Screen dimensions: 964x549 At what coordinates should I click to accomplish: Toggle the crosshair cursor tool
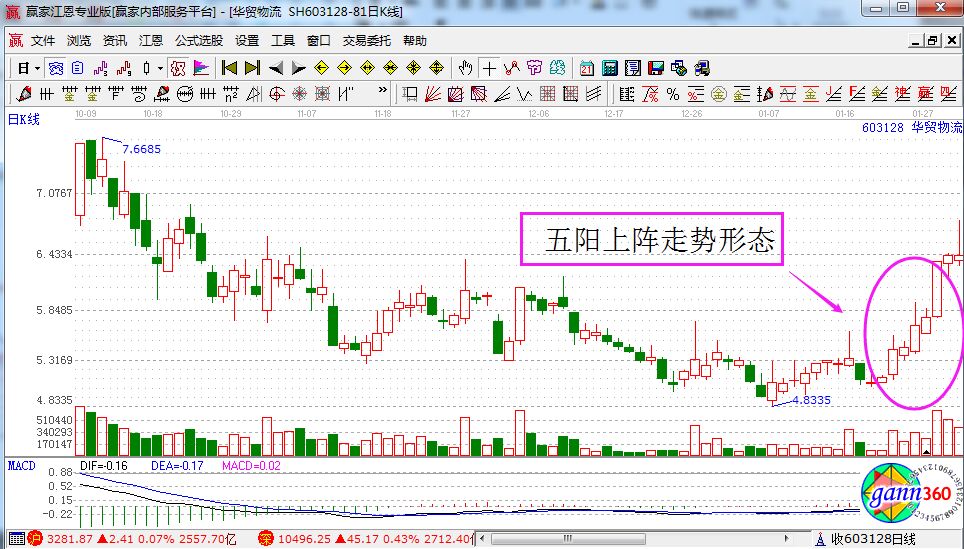488,68
